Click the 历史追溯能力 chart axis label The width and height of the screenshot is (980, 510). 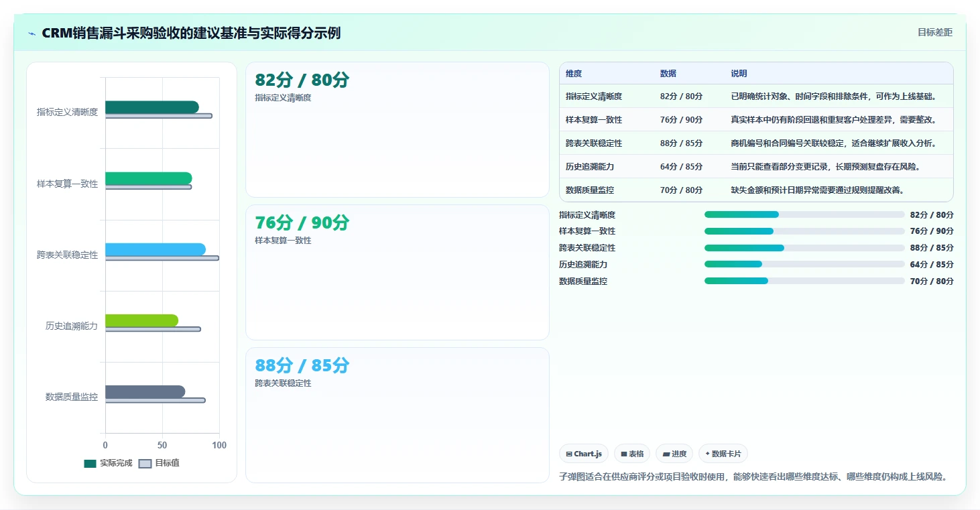click(x=72, y=326)
